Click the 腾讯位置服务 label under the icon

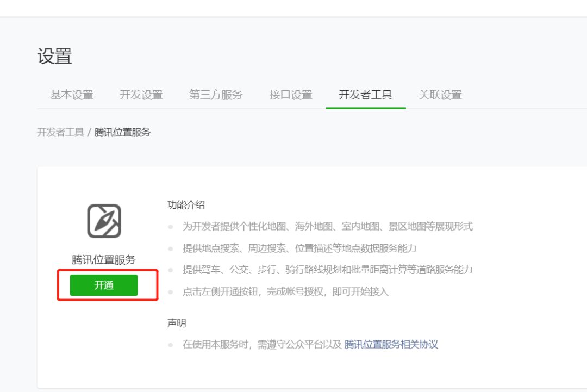[104, 260]
